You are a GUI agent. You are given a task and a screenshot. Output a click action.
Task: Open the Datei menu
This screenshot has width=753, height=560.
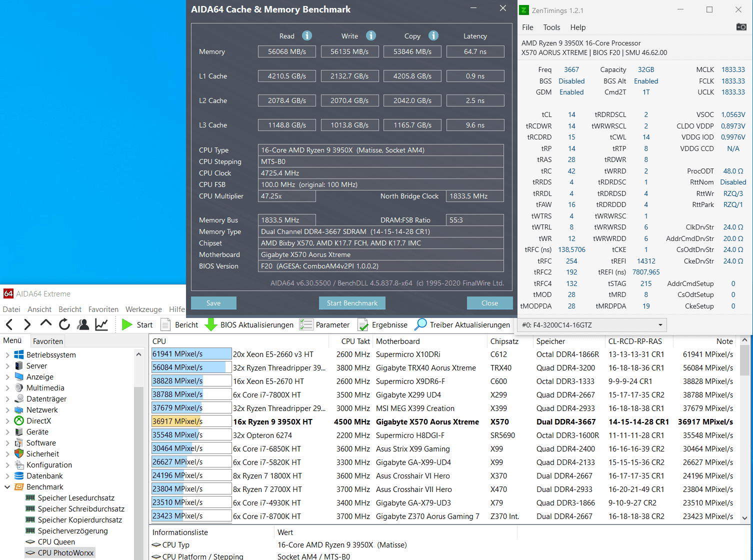click(x=11, y=309)
